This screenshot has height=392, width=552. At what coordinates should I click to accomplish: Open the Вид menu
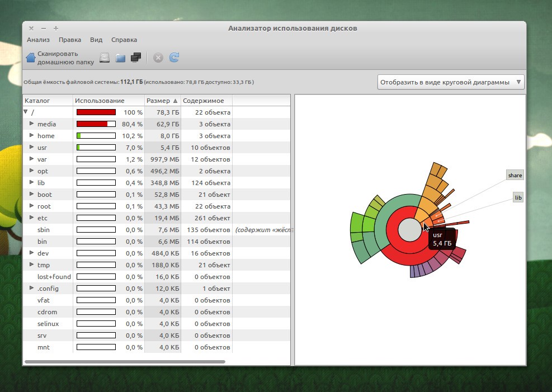tap(96, 40)
